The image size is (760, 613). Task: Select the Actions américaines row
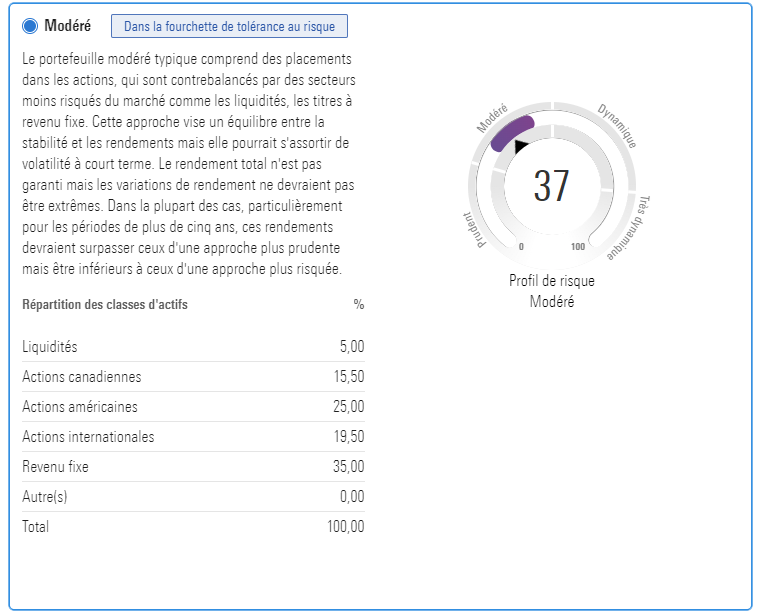coord(193,407)
